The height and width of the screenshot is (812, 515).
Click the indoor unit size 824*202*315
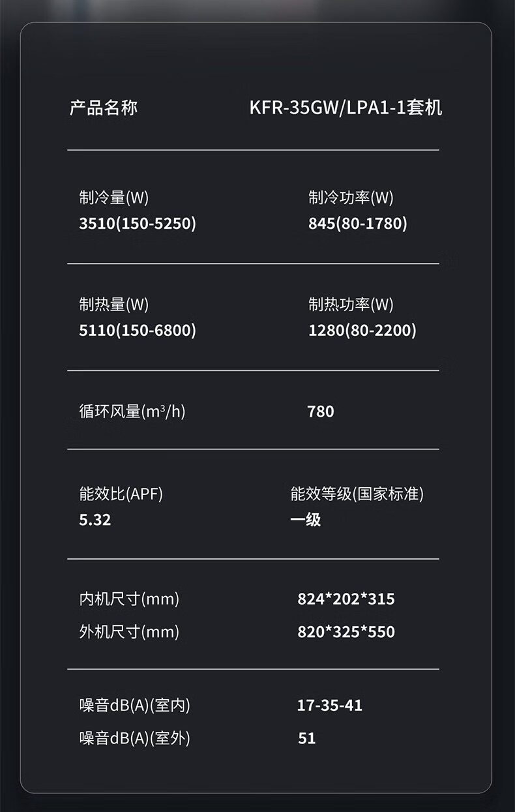pos(346,599)
